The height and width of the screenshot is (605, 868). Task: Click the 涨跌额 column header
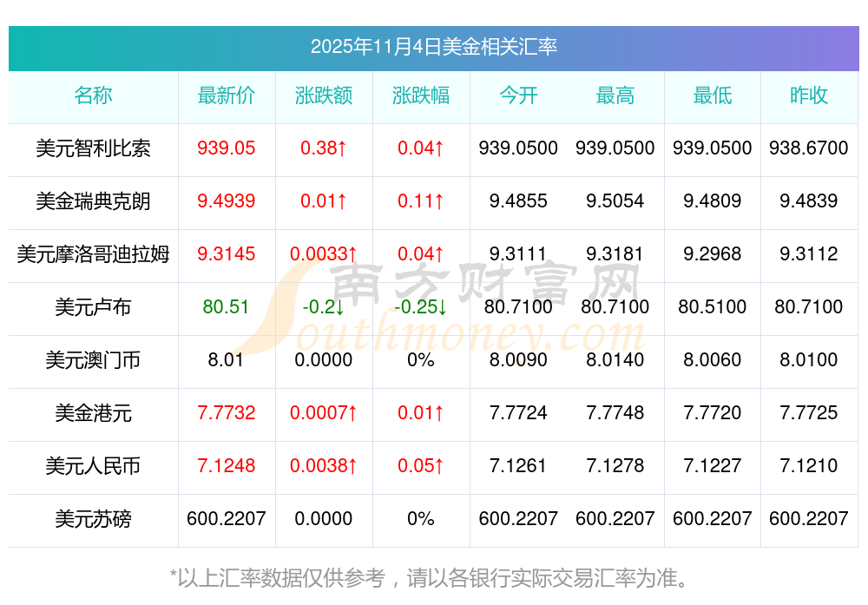[x=324, y=95]
